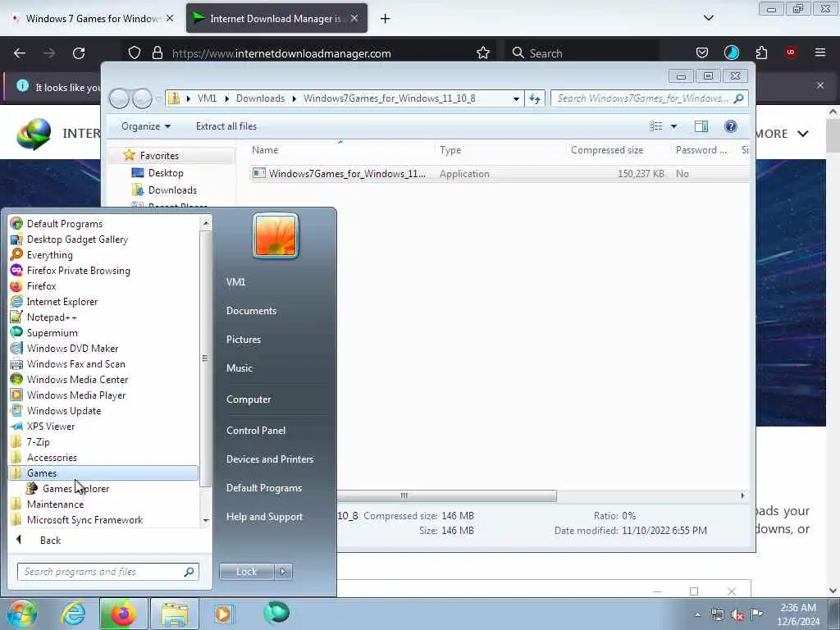The width and height of the screenshot is (840, 630).
Task: Open Computer from the Start menu
Action: pos(249,399)
